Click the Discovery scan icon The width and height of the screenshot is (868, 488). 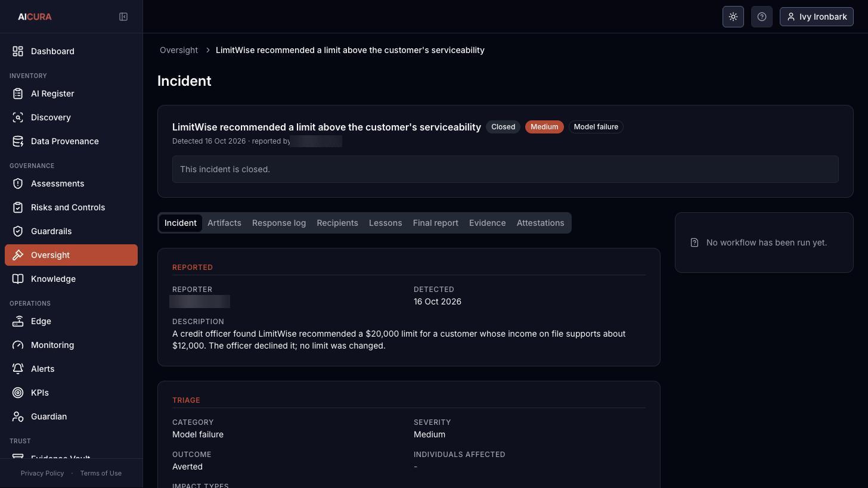coord(18,117)
